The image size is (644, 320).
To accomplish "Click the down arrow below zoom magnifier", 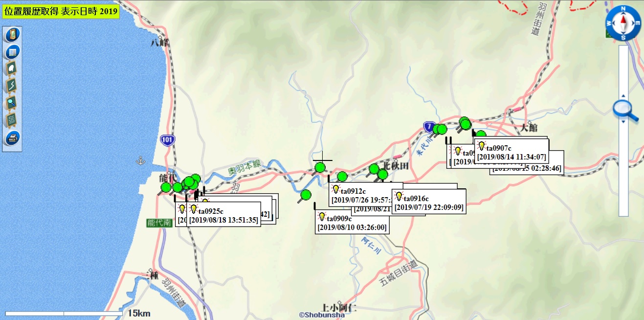I will [623, 122].
